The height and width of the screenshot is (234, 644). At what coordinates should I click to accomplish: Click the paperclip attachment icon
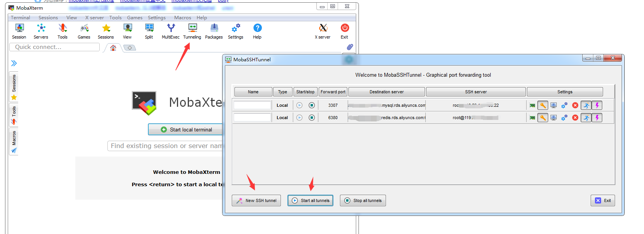[x=350, y=47]
